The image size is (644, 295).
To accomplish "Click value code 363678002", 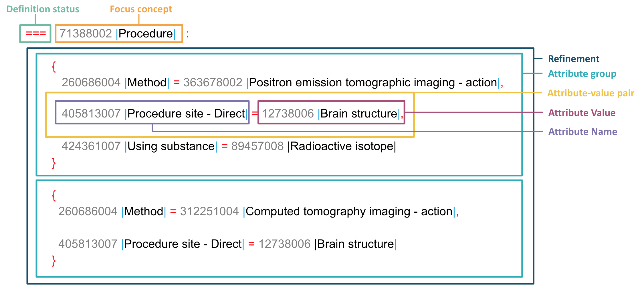I will pos(213,83).
